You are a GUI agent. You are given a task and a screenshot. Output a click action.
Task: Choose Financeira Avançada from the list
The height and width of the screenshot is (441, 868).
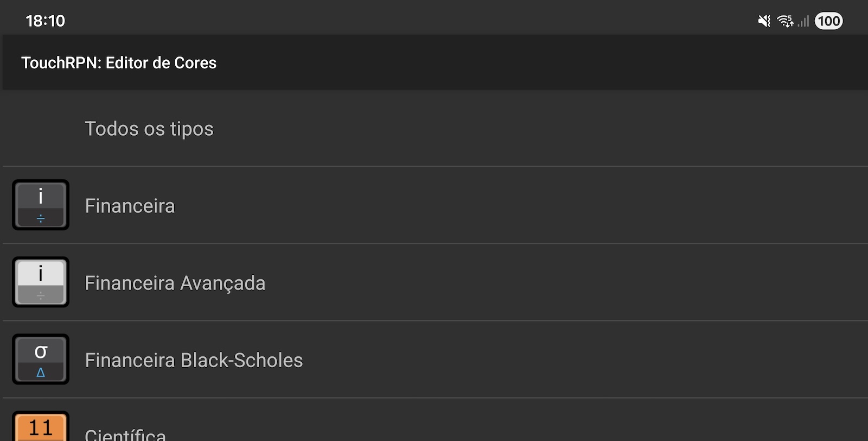(175, 283)
